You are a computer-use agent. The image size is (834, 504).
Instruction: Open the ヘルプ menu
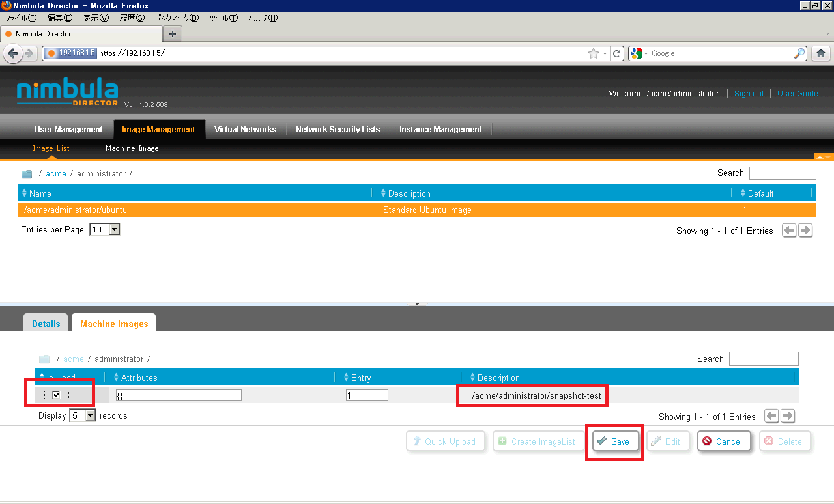(x=263, y=18)
